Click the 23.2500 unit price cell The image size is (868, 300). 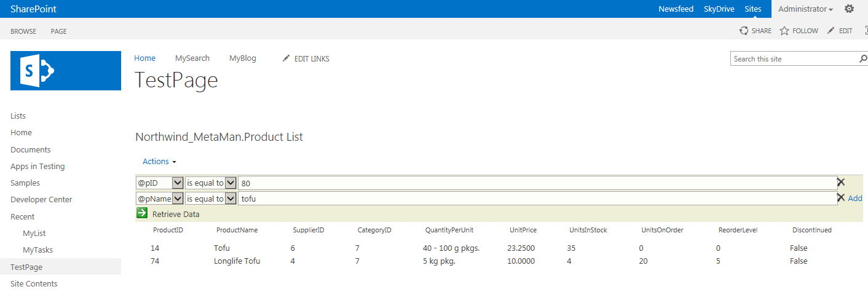(x=521, y=248)
